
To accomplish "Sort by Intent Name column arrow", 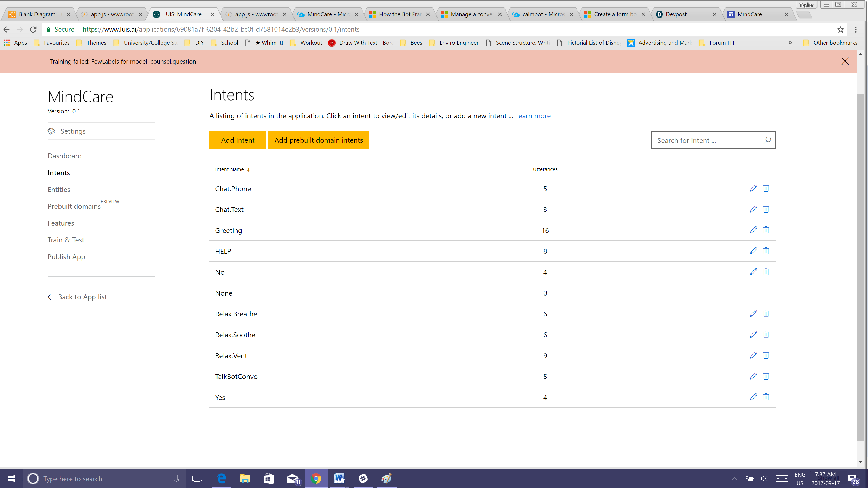I will (x=249, y=170).
